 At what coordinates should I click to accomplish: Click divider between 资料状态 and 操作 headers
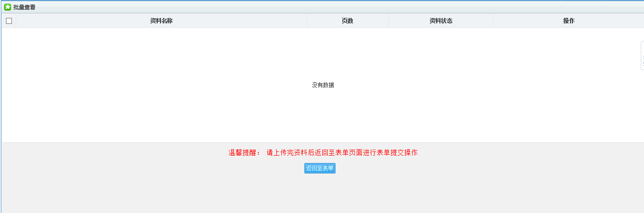[x=493, y=21]
